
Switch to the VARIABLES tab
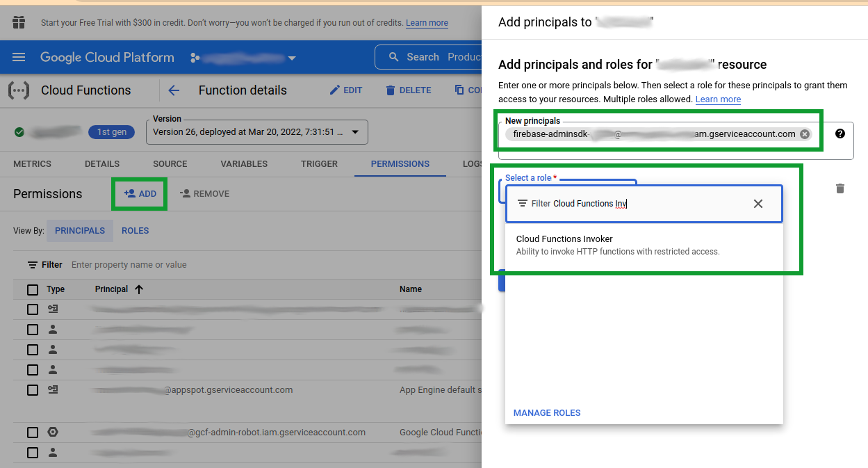244,164
